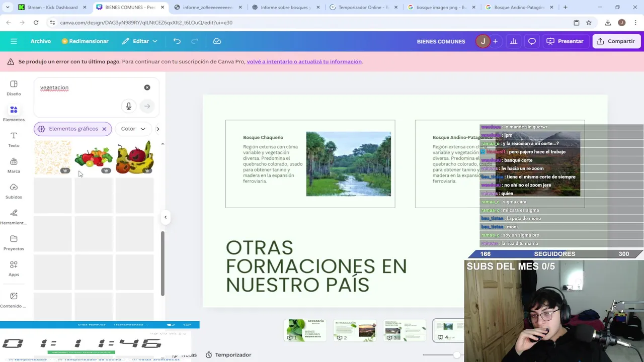Open the Diseño sidebar panel
644x362 pixels.
coord(14,87)
